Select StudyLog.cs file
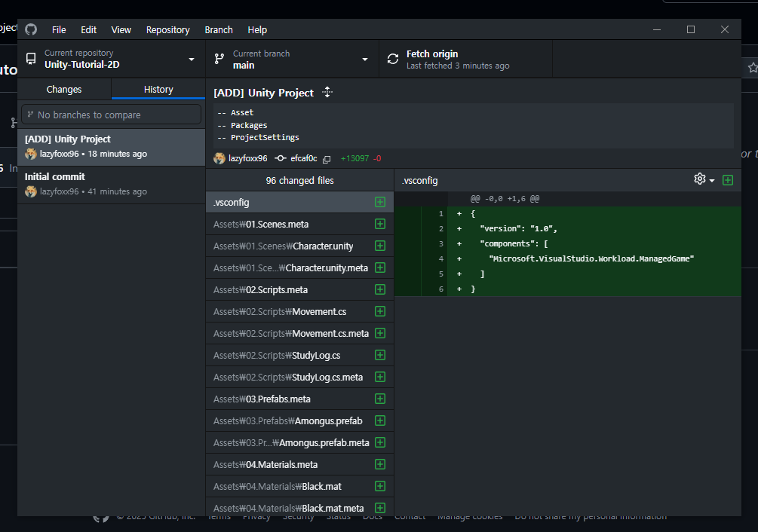This screenshot has width=758, height=532. (x=299, y=356)
